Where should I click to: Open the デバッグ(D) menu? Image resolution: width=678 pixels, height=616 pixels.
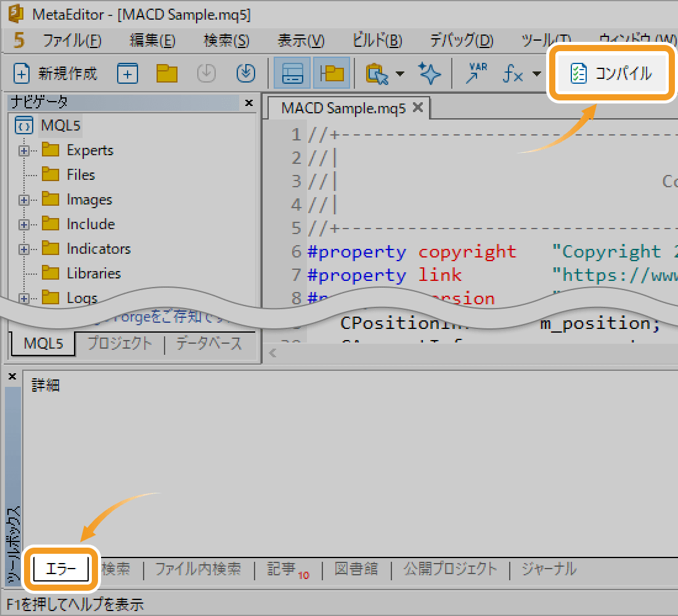[x=462, y=41]
